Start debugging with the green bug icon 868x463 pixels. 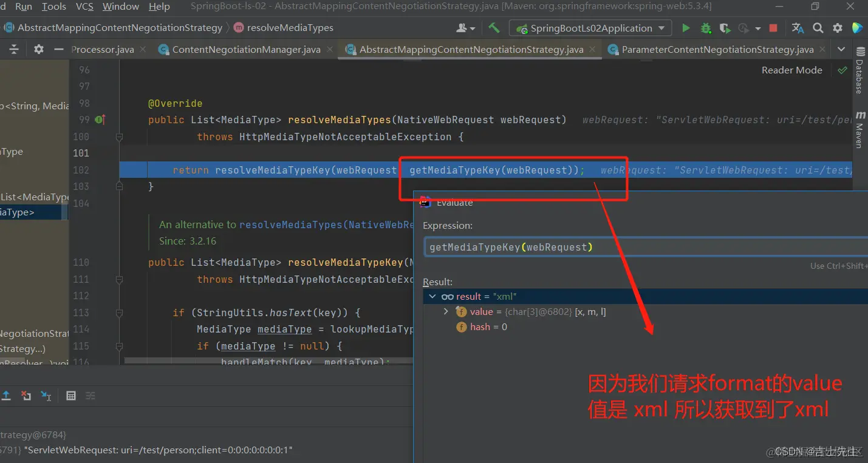[x=705, y=28]
